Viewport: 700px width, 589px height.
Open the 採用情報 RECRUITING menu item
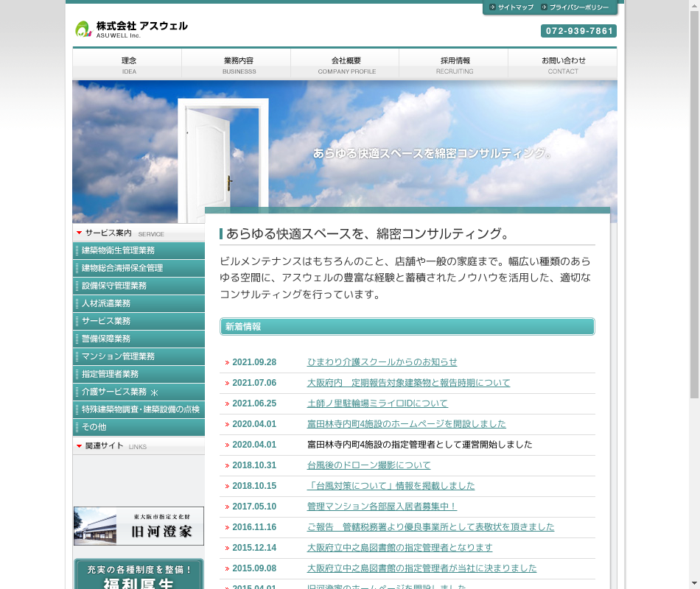tap(454, 65)
